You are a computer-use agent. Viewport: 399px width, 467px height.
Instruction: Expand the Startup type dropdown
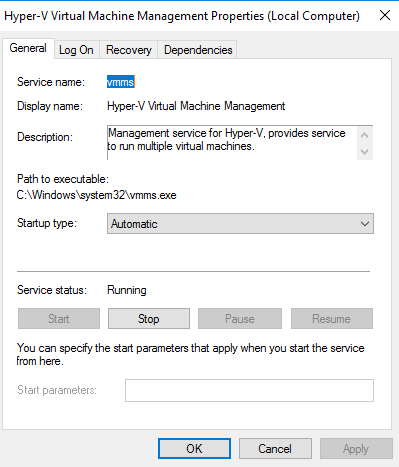coord(240,224)
